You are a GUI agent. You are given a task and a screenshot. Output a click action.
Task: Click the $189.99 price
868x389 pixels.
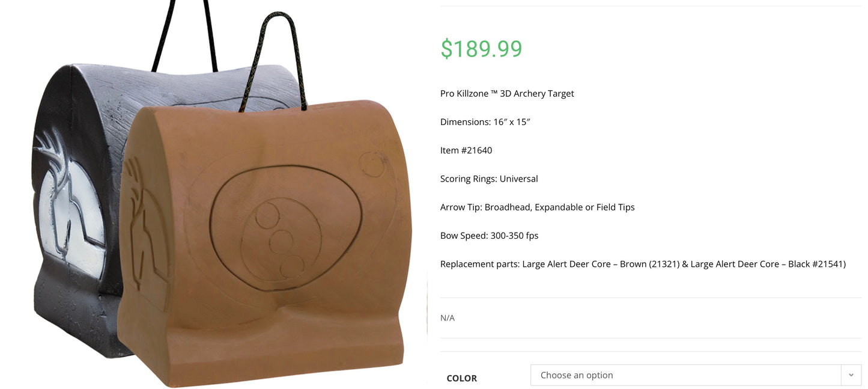click(481, 49)
